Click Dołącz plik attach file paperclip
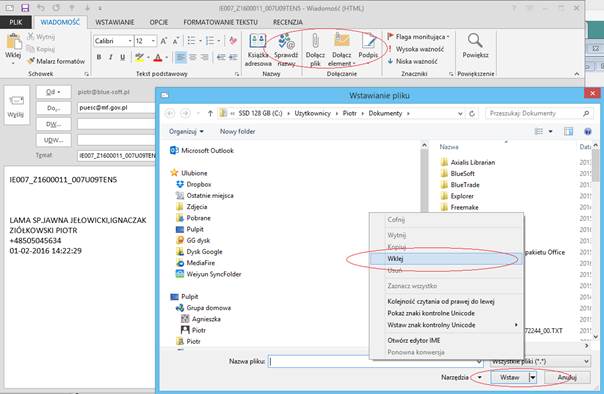Screen dimensions: 604x394 coord(315,50)
